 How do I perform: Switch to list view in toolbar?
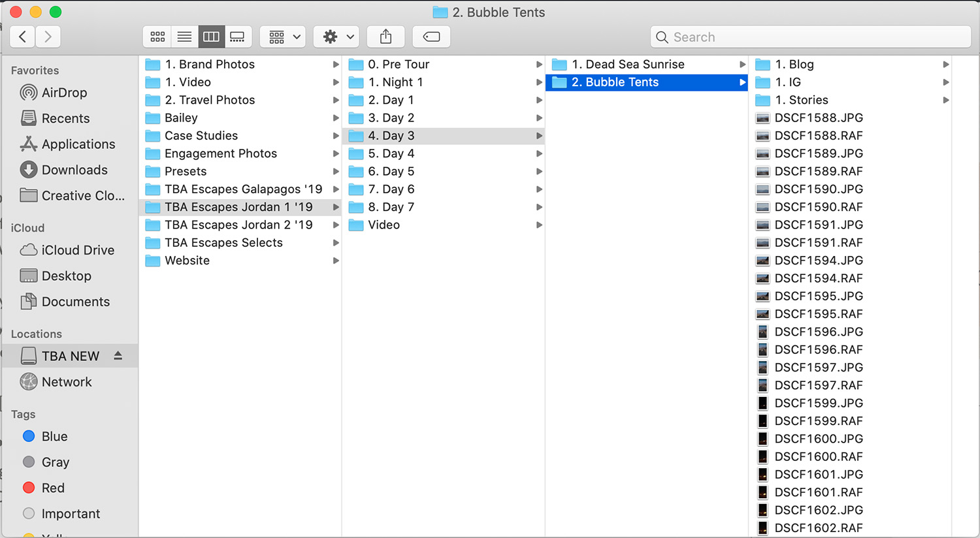click(x=184, y=37)
